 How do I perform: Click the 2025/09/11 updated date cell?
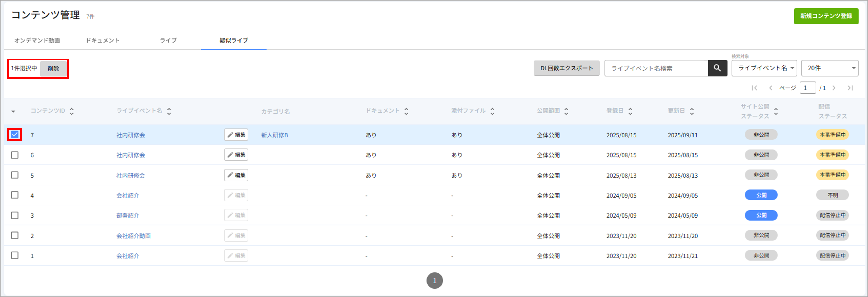683,135
